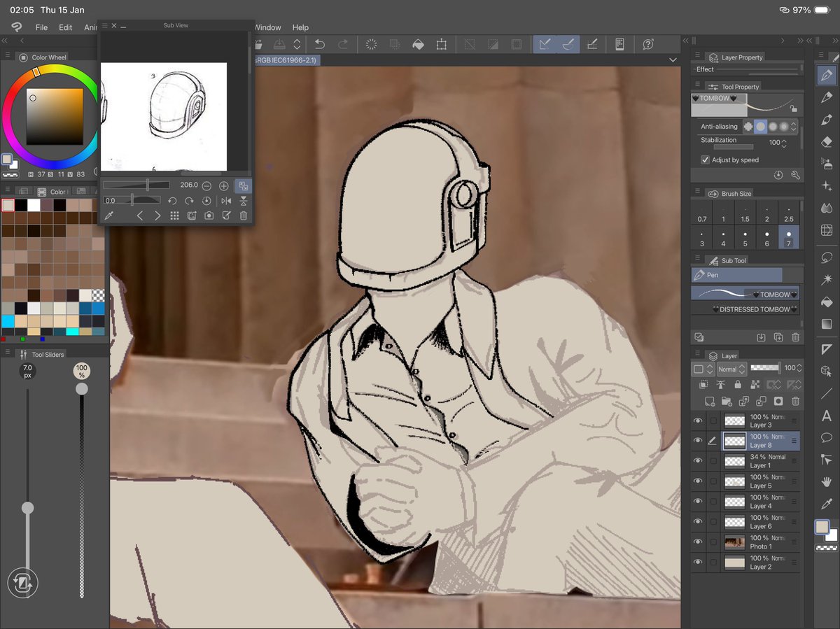
Task: Select the Pen tool in the right toolbar
Action: [x=827, y=75]
